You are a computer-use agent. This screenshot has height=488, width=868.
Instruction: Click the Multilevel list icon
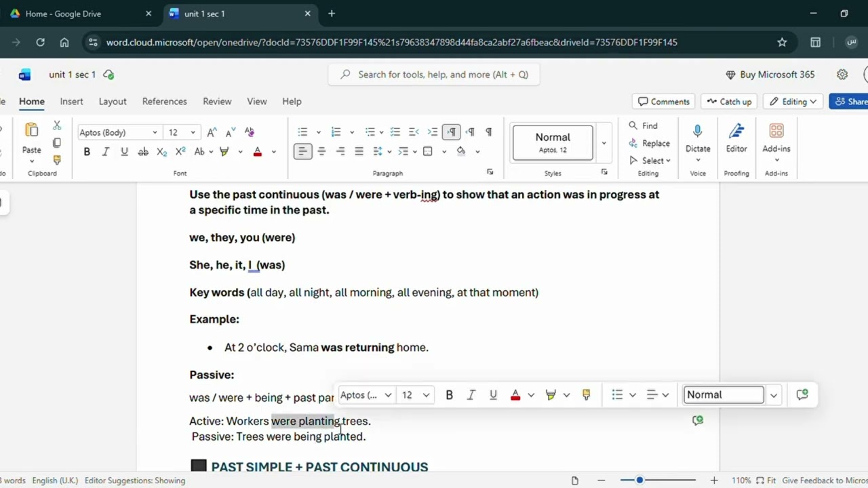[370, 132]
